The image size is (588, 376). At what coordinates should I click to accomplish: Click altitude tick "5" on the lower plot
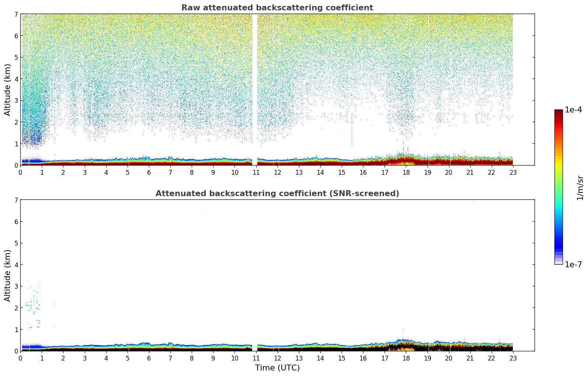pos(16,243)
